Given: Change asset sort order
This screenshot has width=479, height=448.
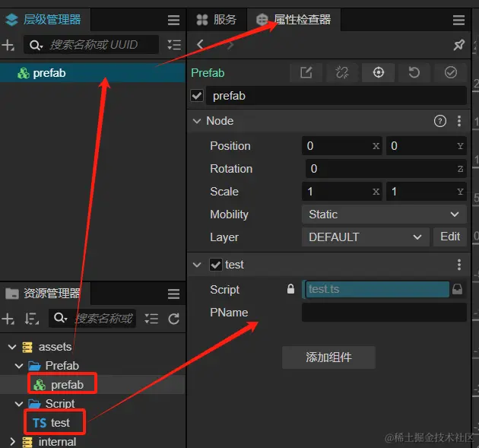Looking at the screenshot, I should click(x=31, y=319).
